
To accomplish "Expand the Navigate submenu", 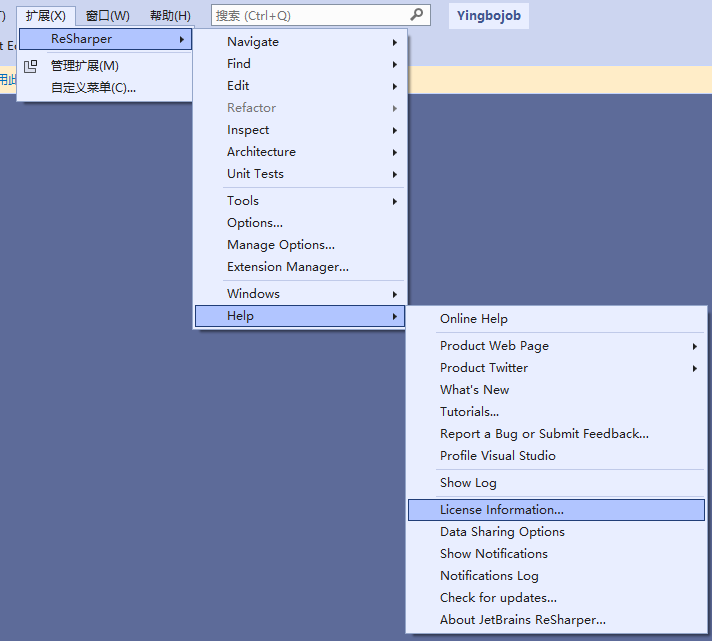I will pos(300,42).
